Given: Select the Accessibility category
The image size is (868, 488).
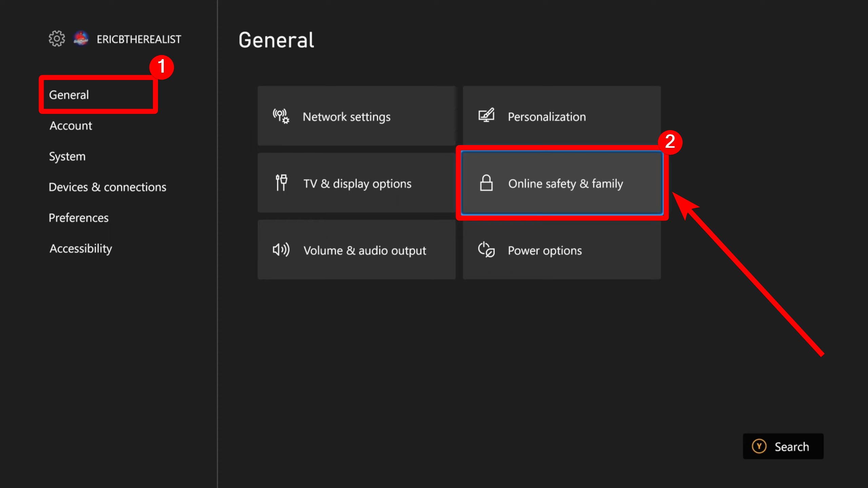Looking at the screenshot, I should 81,248.
